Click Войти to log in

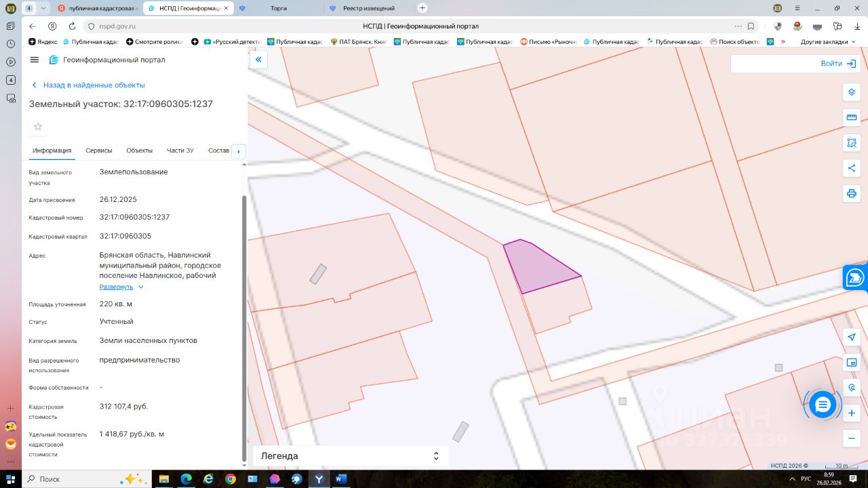(840, 64)
